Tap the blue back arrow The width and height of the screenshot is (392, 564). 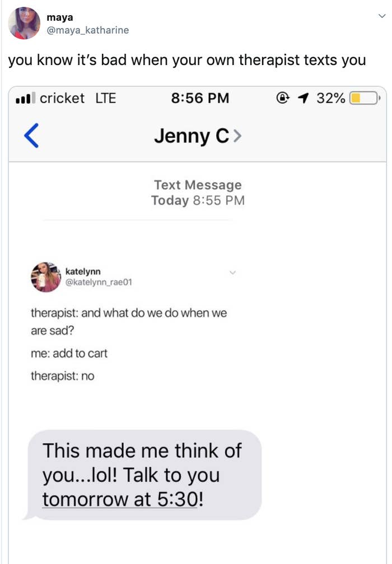32,136
